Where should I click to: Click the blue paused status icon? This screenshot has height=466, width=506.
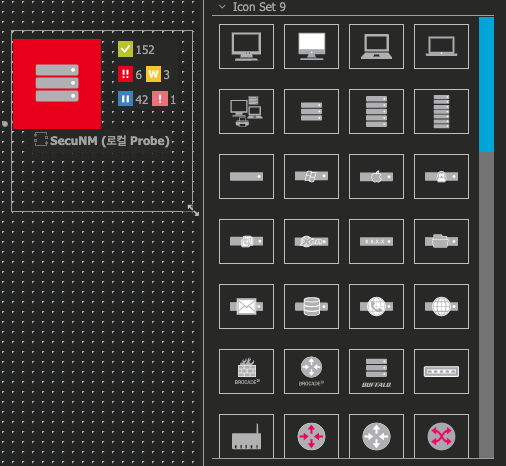125,99
